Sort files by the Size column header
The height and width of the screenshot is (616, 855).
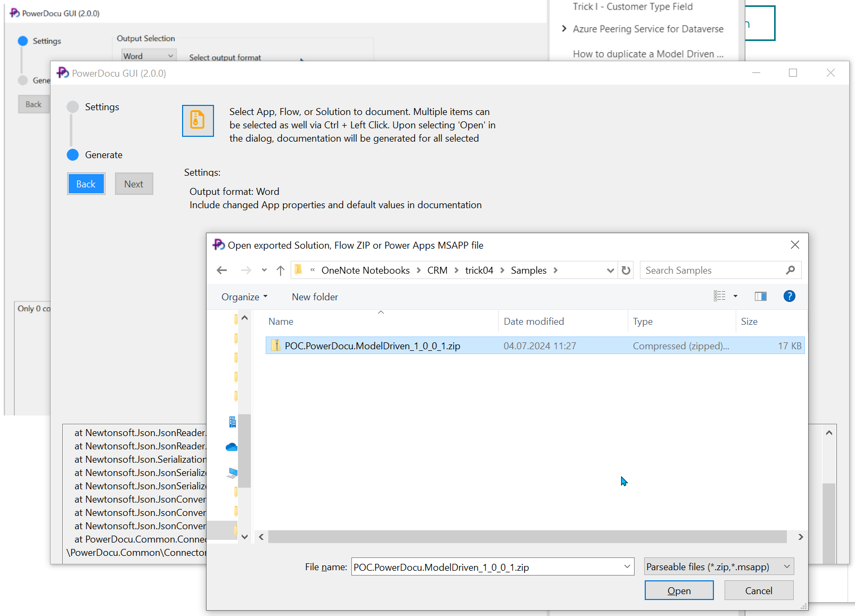[770, 322]
